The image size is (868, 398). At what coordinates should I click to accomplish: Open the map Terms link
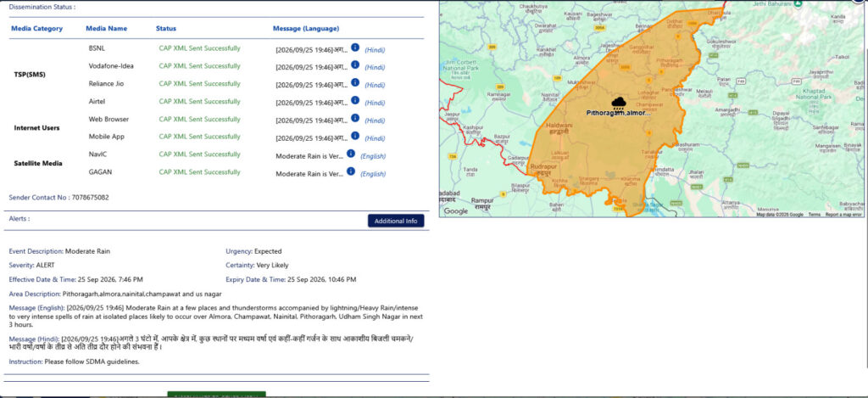pyautogui.click(x=814, y=215)
